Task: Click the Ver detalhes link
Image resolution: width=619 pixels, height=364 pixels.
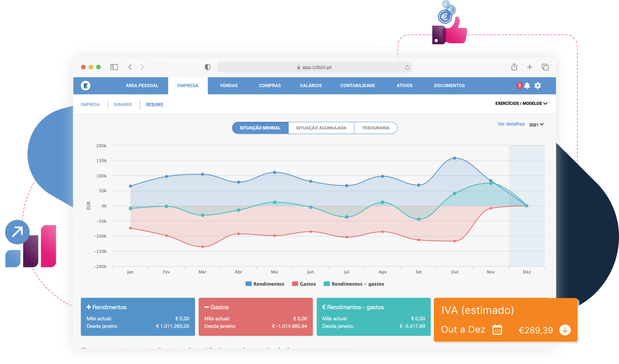Action: coord(511,124)
